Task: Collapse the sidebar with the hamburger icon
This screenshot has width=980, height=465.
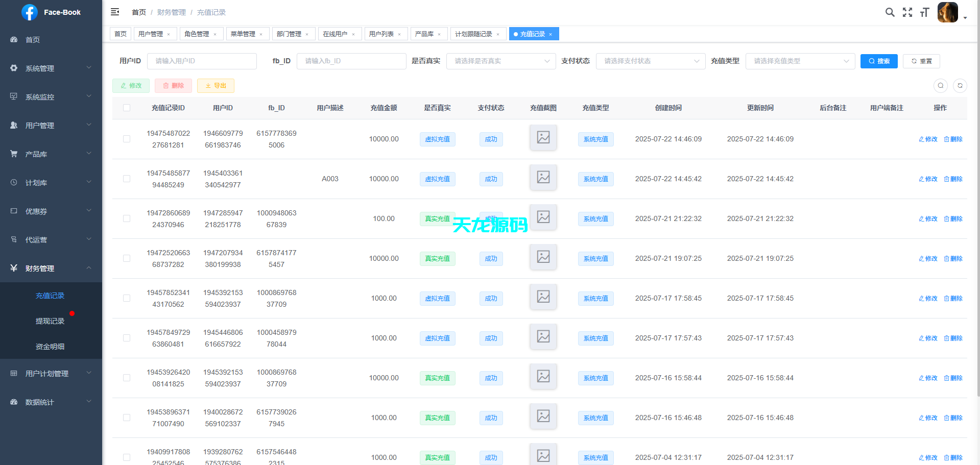Action: 115,12
